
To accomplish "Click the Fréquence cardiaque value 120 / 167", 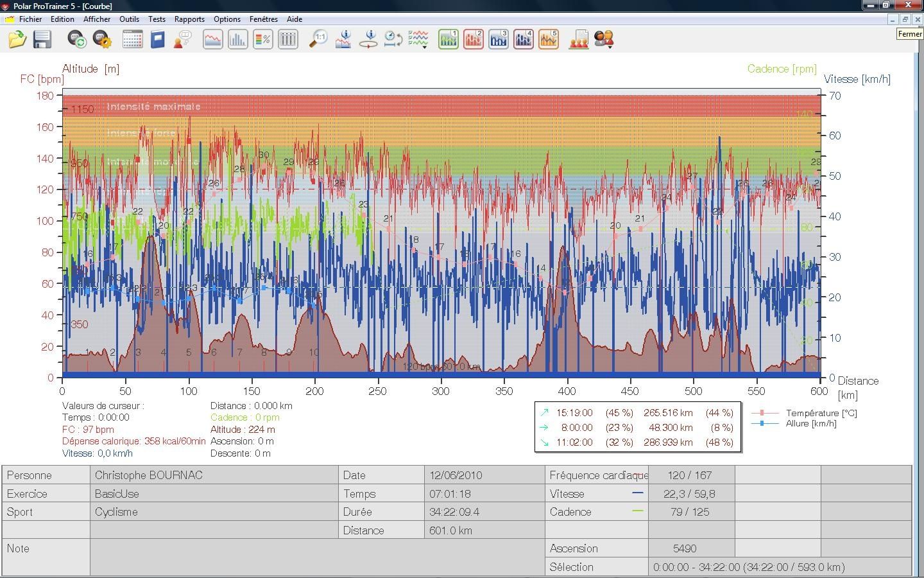I will point(691,475).
